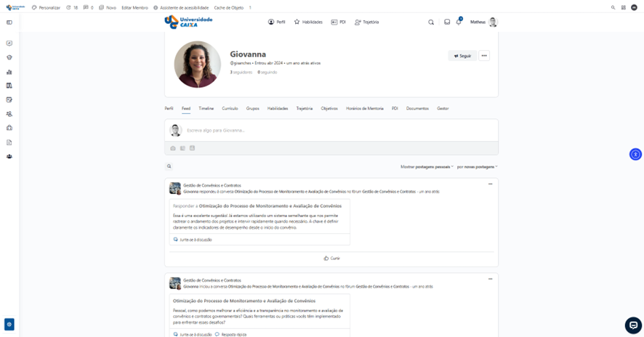Search the feed with magnifier icon
The image size is (644, 337).
169,166
